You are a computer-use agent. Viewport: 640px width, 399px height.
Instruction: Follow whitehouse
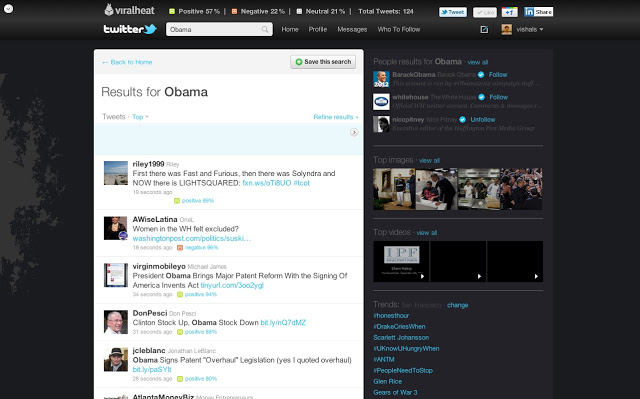pos(498,97)
